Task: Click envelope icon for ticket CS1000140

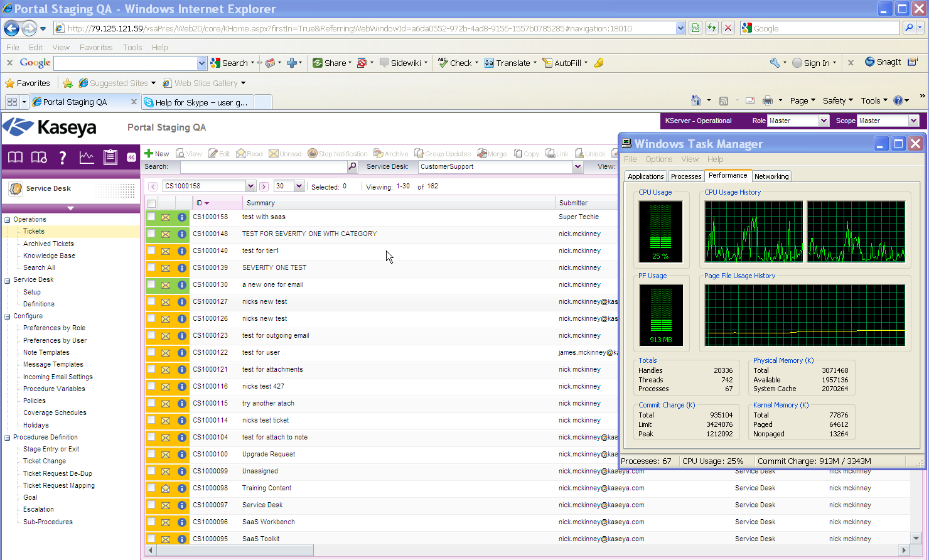Action: click(x=166, y=251)
